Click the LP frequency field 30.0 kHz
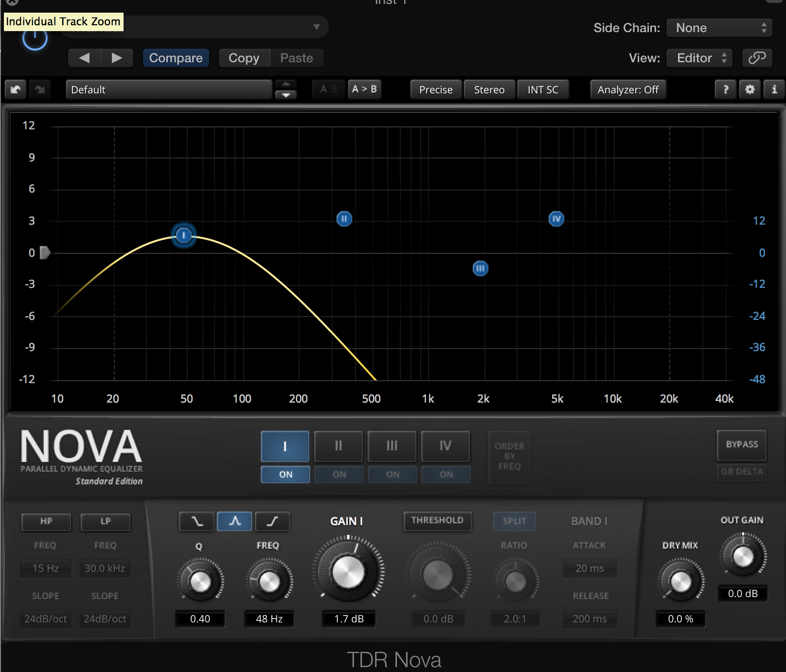 click(105, 568)
